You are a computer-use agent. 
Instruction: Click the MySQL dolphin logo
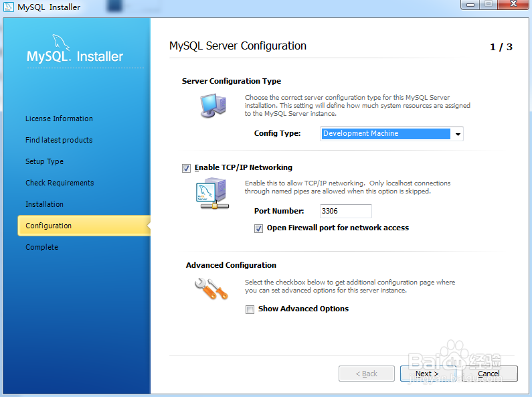pos(62,43)
